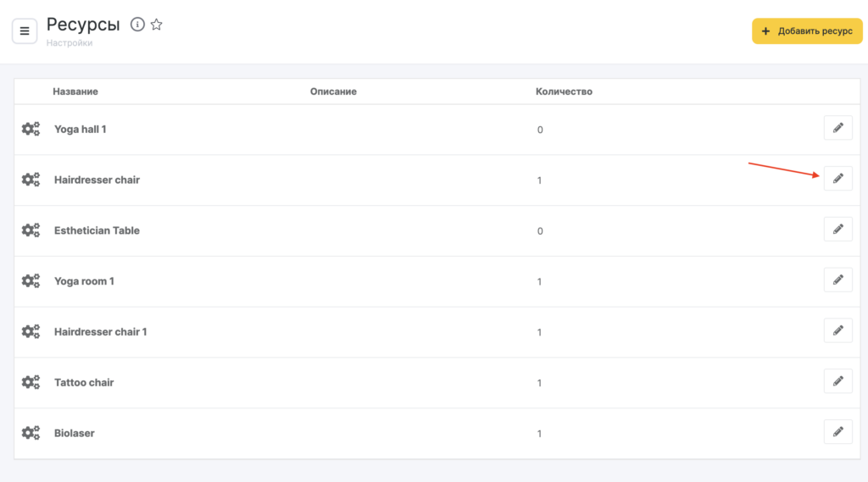Open the hamburger menu

25,31
